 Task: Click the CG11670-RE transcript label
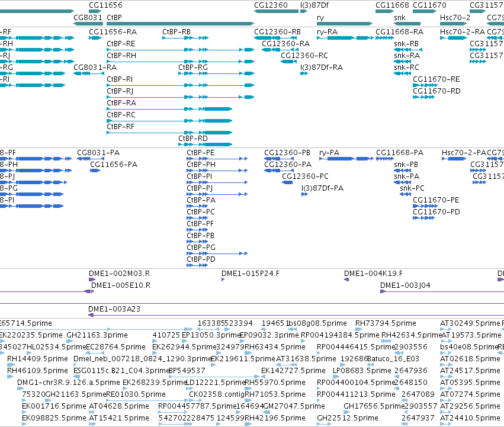(436, 79)
